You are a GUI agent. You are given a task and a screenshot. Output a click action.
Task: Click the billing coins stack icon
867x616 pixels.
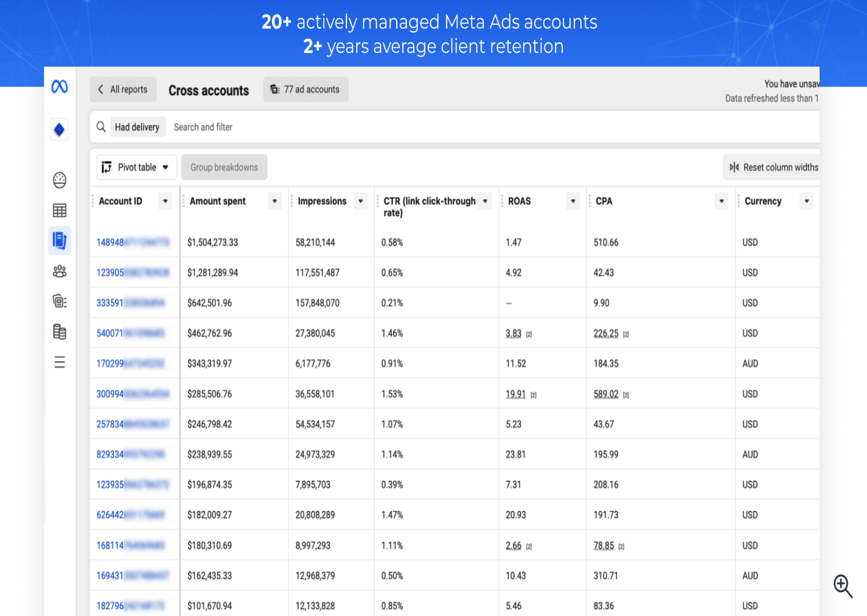[x=60, y=332]
